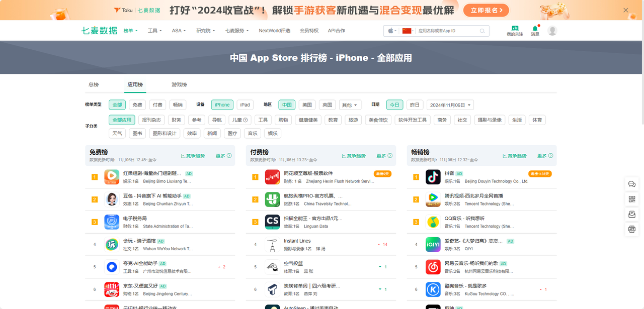Open the chat bubble icon in side panel

click(x=632, y=184)
